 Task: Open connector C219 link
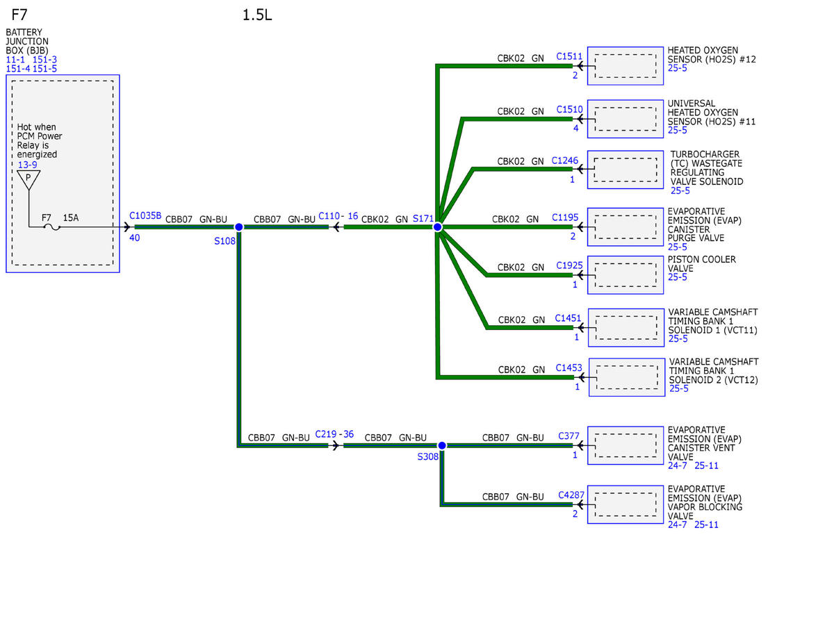click(x=326, y=434)
